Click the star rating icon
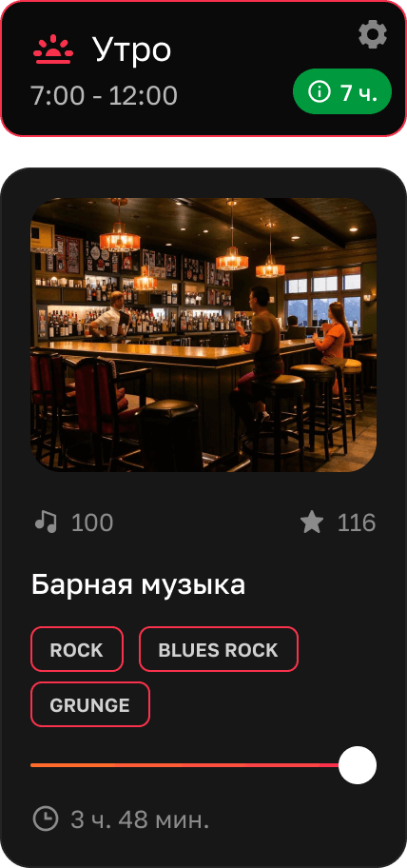The height and width of the screenshot is (868, 407). [312, 522]
